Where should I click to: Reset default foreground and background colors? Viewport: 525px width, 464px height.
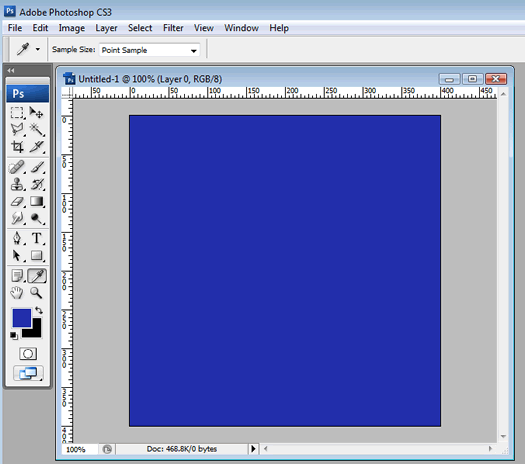pyautogui.click(x=14, y=335)
